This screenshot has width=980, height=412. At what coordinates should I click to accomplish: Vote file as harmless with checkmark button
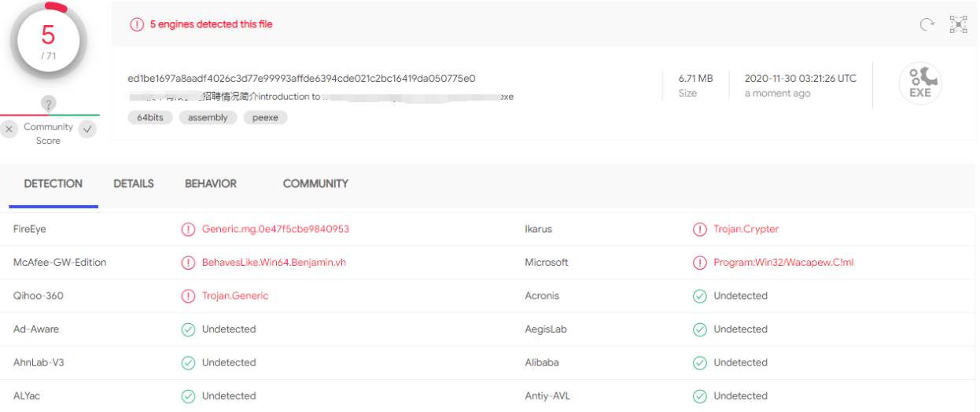pos(87,129)
